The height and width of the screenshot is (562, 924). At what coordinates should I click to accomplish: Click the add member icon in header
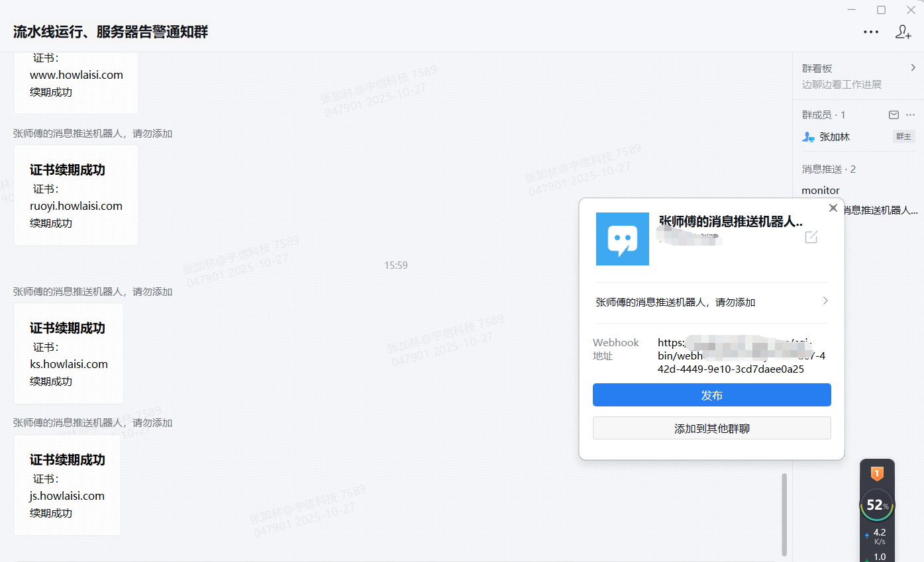point(903,32)
